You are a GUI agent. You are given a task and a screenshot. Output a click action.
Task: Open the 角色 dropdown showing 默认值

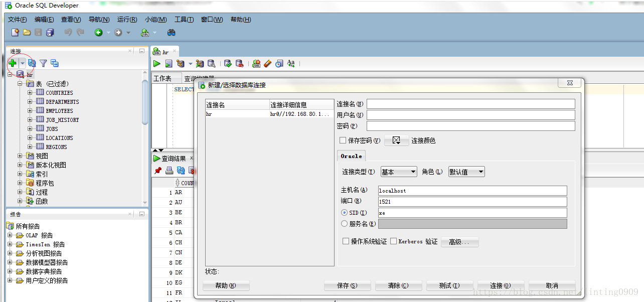[x=466, y=172]
